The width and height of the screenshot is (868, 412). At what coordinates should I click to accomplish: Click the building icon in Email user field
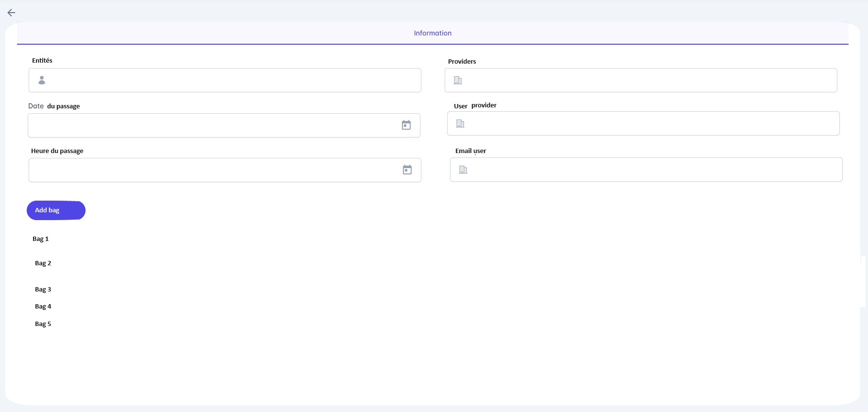coord(463,170)
